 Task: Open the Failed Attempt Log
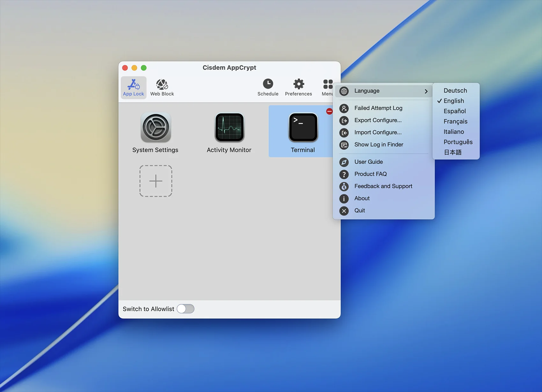(x=384, y=108)
